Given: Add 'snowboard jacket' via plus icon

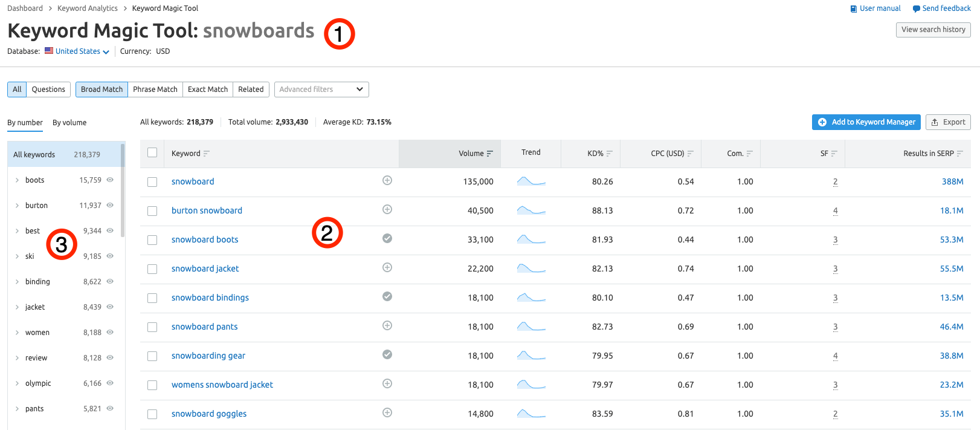Looking at the screenshot, I should pos(387,267).
